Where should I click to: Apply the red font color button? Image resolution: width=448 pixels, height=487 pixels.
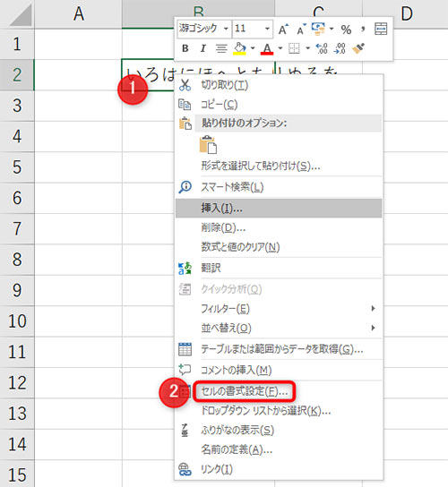(x=267, y=48)
